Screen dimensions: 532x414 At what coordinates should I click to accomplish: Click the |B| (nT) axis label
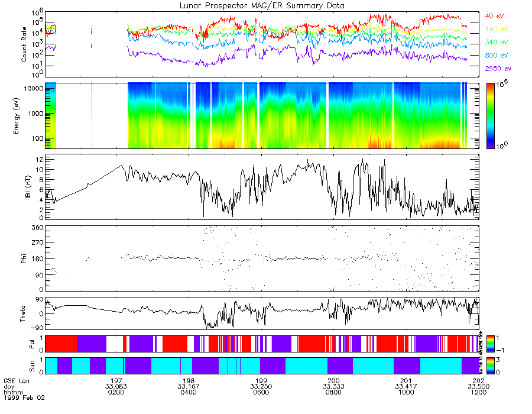coord(27,187)
